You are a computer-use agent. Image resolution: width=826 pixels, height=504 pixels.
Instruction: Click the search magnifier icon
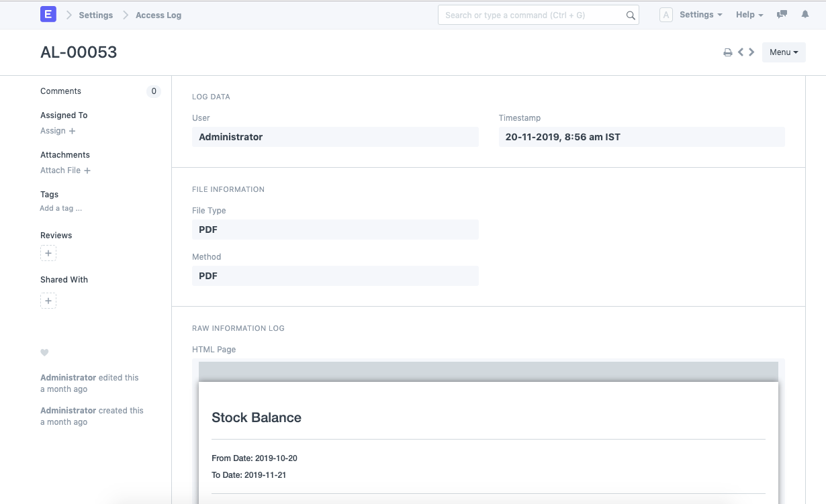[x=630, y=14]
